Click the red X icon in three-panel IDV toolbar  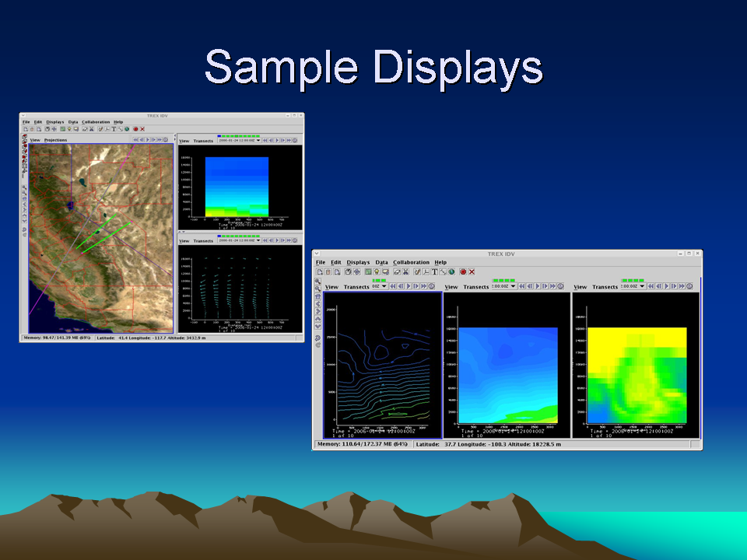[472, 272]
